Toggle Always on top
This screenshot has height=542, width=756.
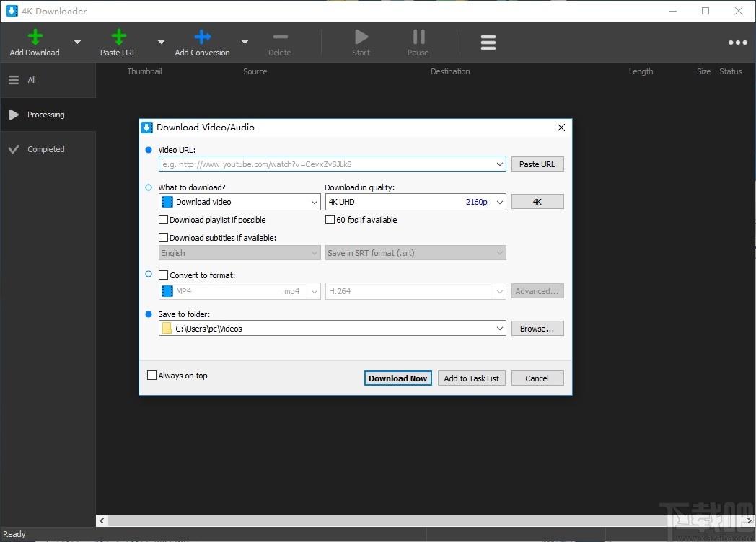coord(151,375)
